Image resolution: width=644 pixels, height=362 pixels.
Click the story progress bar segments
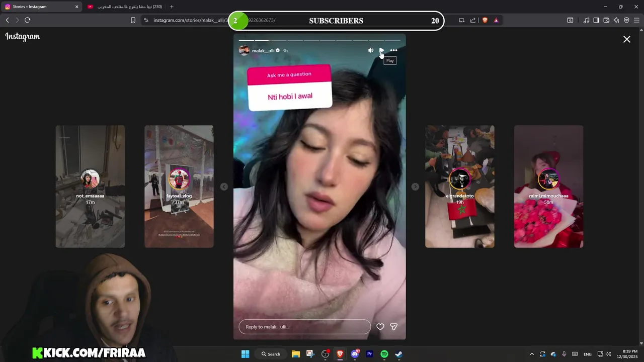(319, 40)
